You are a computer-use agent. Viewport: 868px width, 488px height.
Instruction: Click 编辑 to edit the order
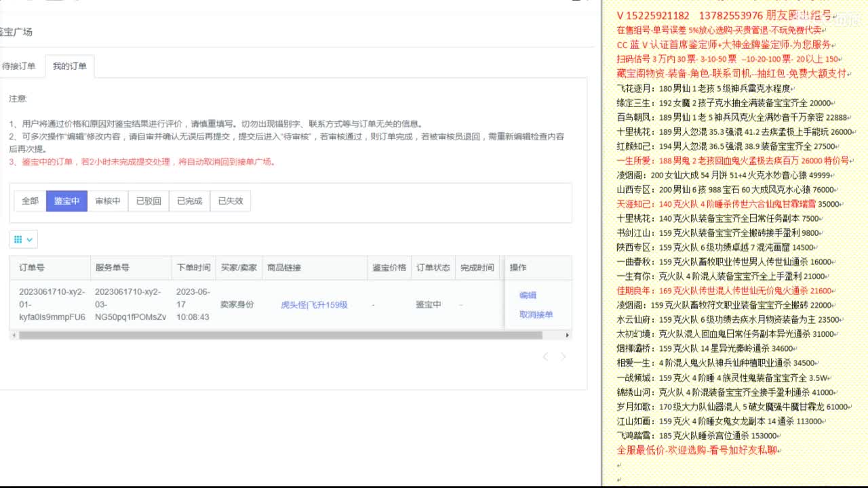[528, 295]
